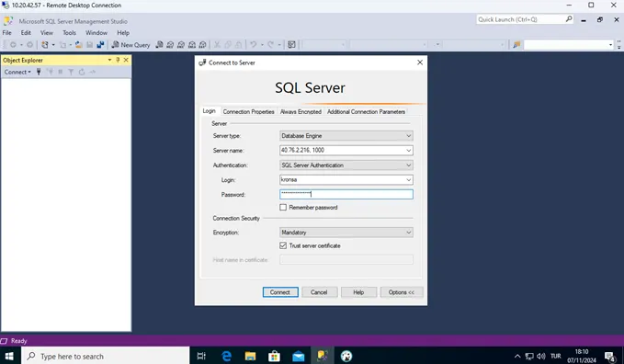Open File Explorer from the taskbar
Viewport: 624px width, 364px height.
tap(250, 356)
